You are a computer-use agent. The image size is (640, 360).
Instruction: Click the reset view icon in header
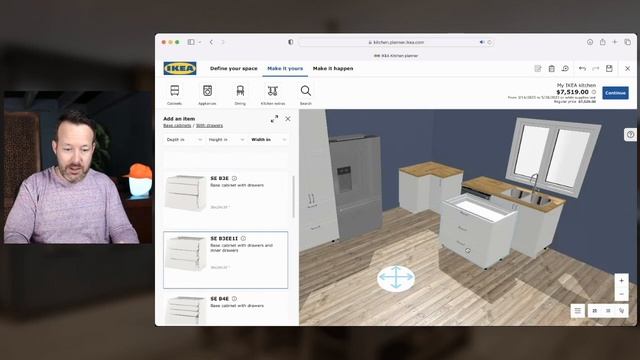565,69
